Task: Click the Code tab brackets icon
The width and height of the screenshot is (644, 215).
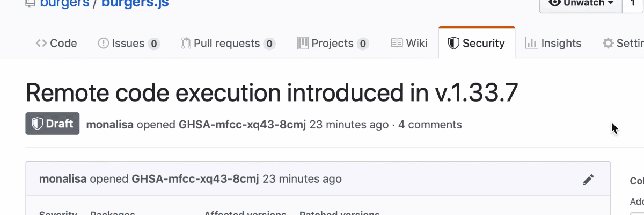Action: (41, 44)
